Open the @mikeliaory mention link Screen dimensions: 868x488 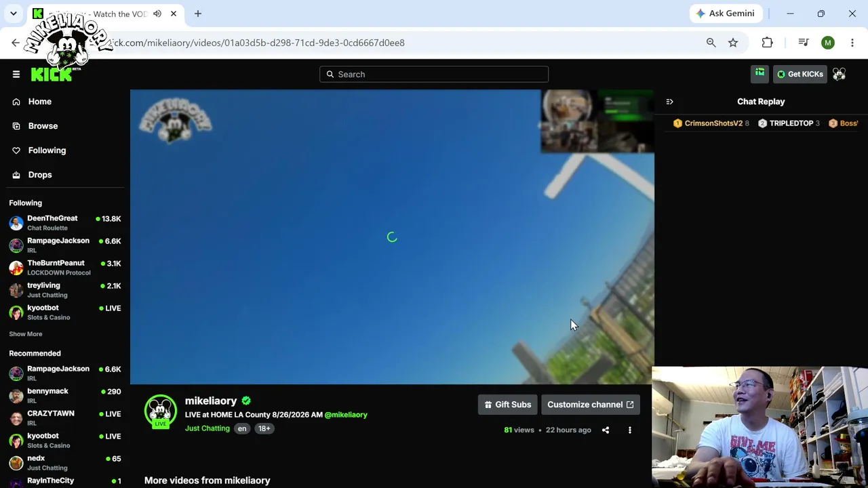point(346,415)
